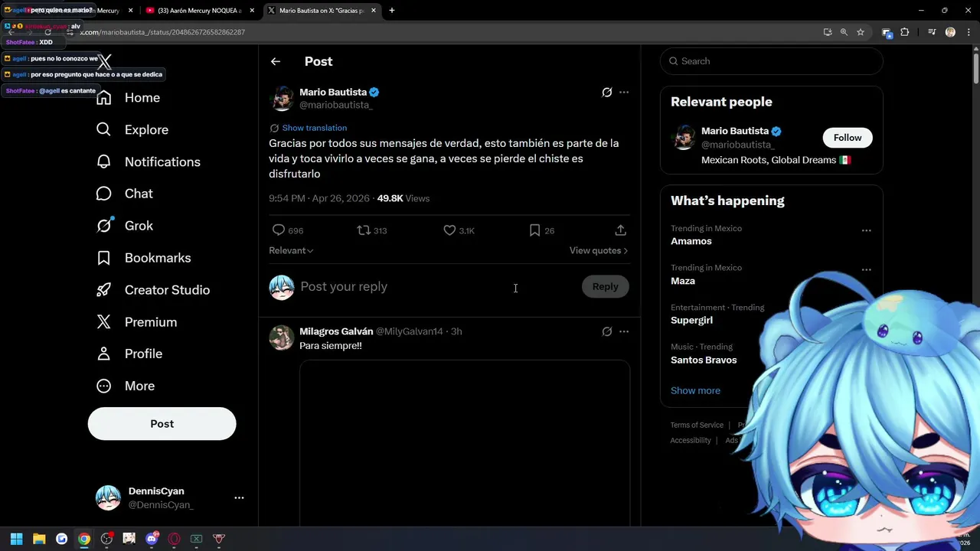Open Discord from the taskbar
Screen dimensions: 980x551
pyautogui.click(x=152, y=539)
